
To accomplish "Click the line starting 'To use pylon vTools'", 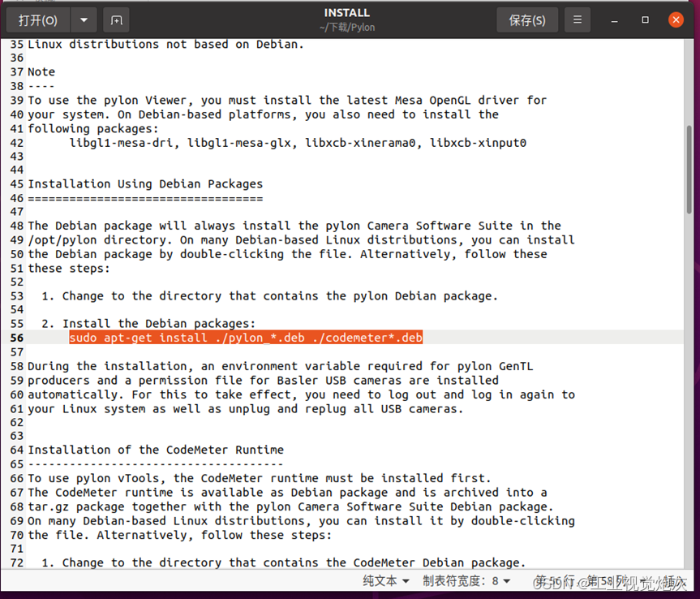I will click(x=260, y=478).
